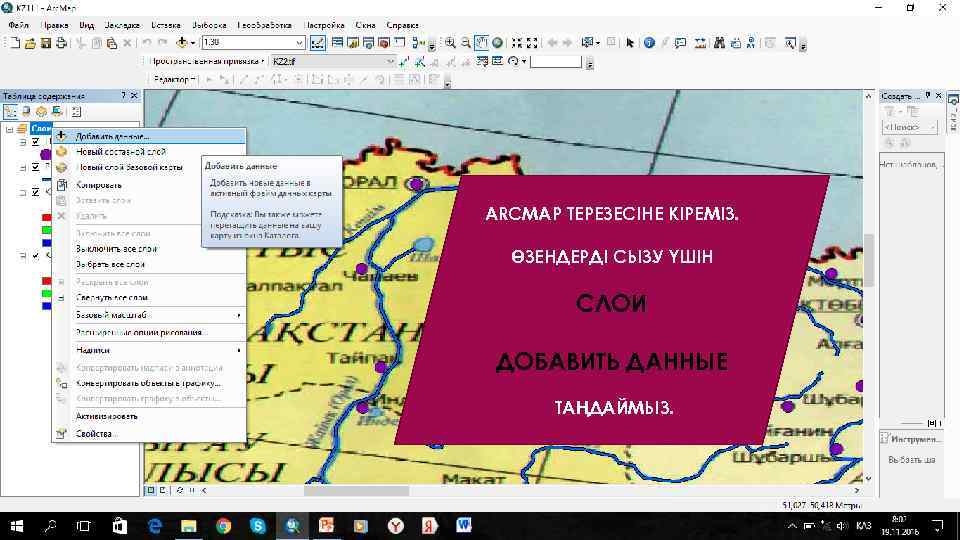960x540 pixels.
Task: Open the Файл menu
Action: point(18,25)
